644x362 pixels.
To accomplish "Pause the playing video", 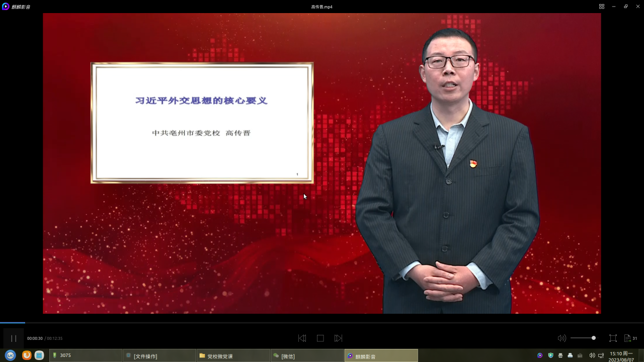I will [14, 338].
